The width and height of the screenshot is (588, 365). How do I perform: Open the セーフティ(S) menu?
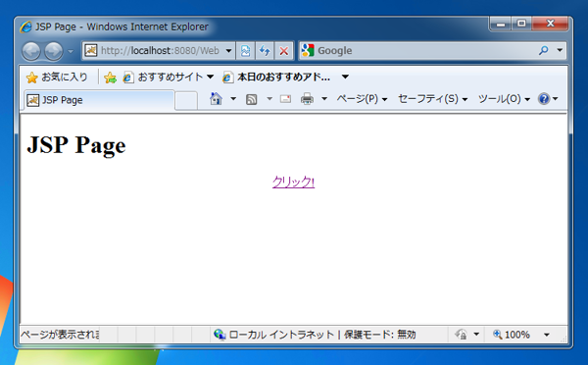433,99
